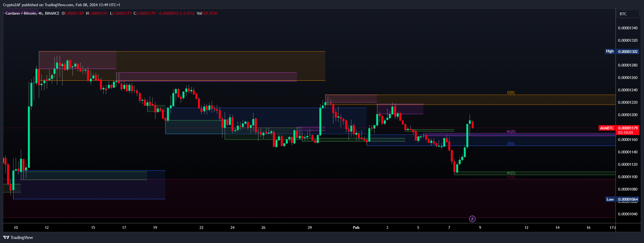Click price axis label 0.00001120
The image size is (644, 243).
627,164
